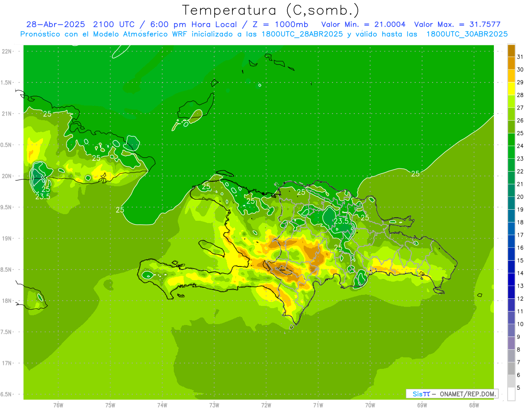Viewport: 532px width, 411px height.
Task: Click the ONAMET/REP.DOM. logo box
Action: coord(452,394)
